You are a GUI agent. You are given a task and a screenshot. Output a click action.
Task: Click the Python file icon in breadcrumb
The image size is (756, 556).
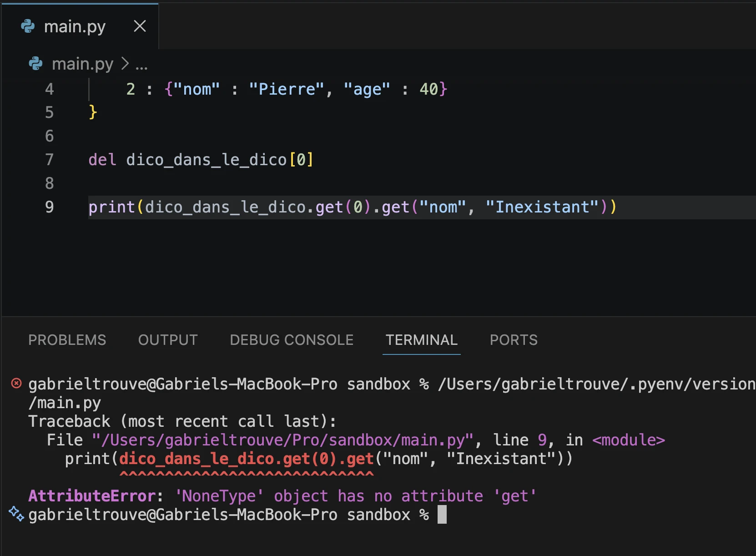[x=35, y=64]
